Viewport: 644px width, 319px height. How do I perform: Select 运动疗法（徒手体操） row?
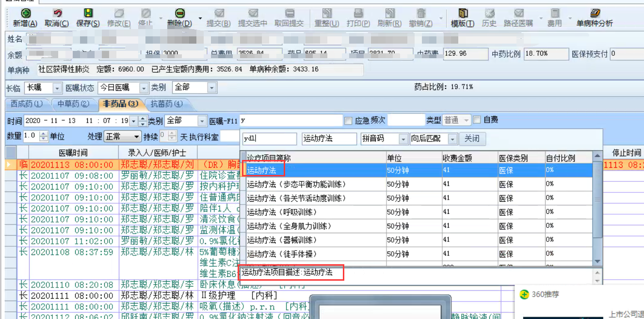tap(419, 254)
